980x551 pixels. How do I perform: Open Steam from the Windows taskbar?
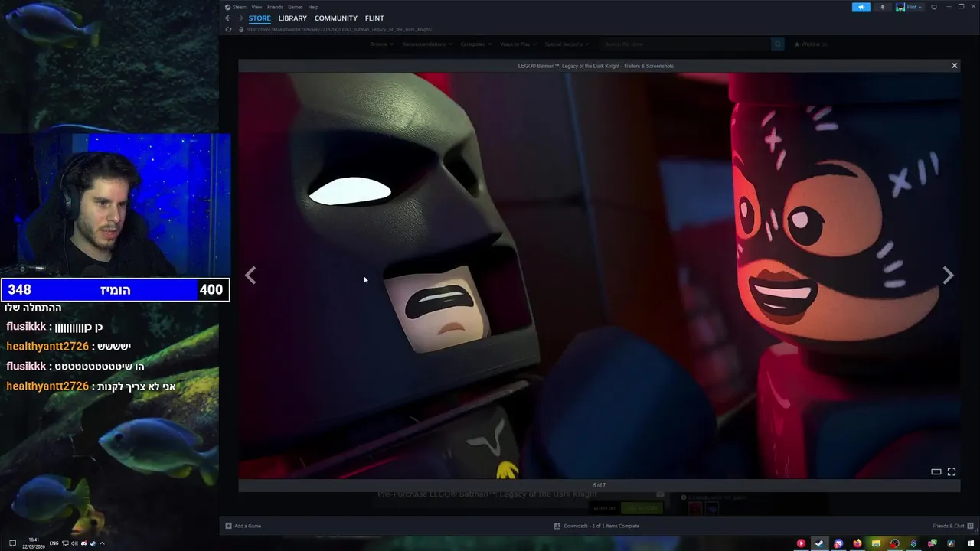(819, 543)
